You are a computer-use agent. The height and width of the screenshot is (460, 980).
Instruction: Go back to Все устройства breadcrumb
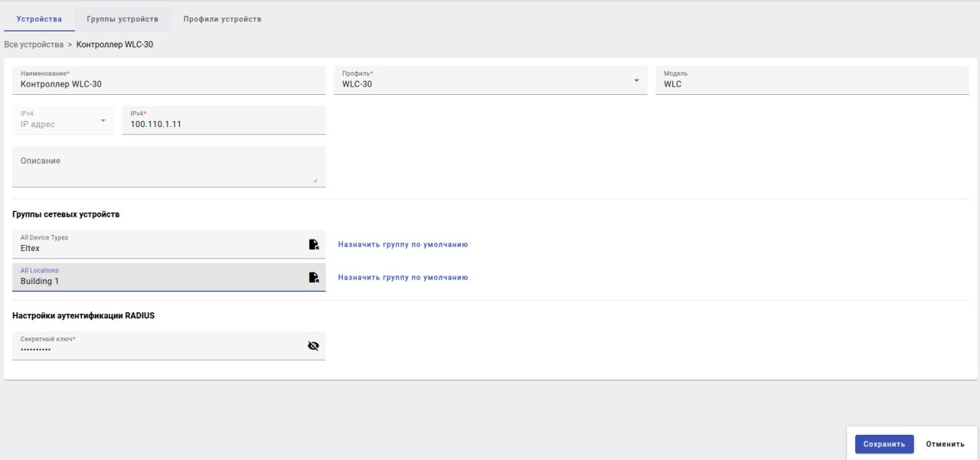click(34, 44)
